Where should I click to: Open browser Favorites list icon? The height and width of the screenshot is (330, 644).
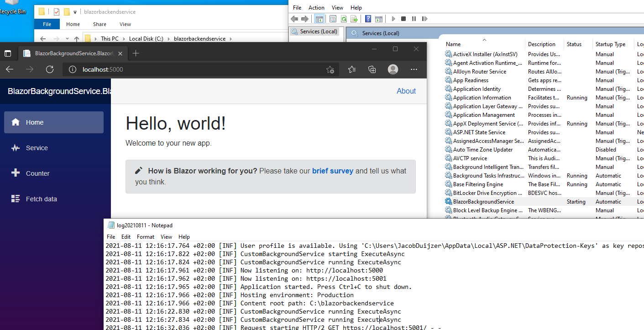(351, 69)
